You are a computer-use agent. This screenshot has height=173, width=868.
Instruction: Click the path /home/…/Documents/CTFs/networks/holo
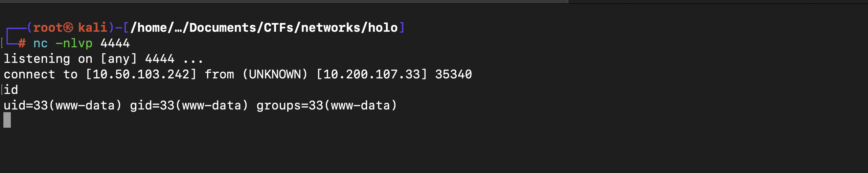point(264,28)
